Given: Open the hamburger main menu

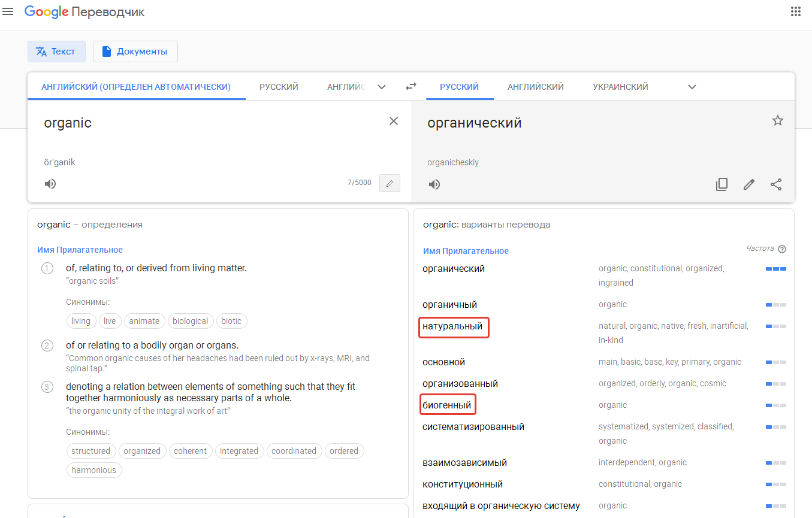Looking at the screenshot, I should tap(8, 12).
